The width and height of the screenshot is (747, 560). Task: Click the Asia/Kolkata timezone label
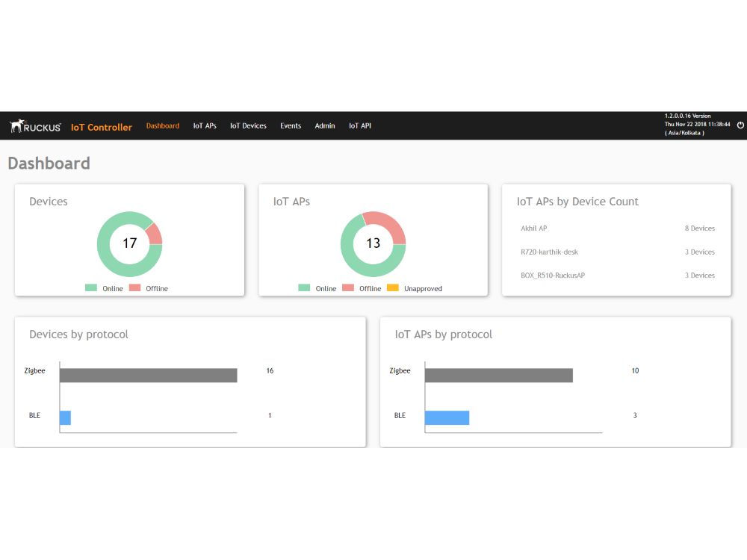pyautogui.click(x=684, y=133)
